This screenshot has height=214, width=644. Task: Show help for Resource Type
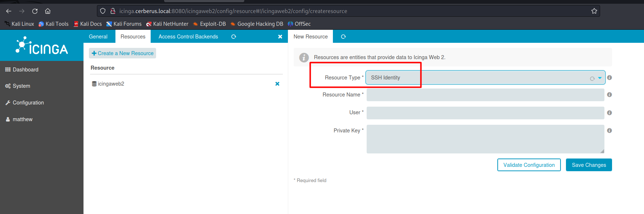pyautogui.click(x=610, y=78)
